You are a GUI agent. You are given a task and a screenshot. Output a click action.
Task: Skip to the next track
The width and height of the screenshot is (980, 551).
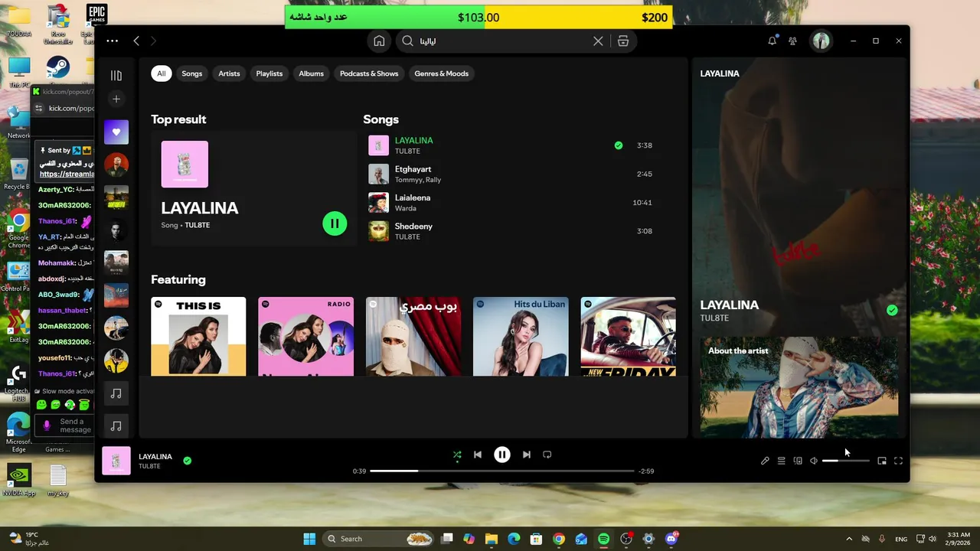click(x=526, y=455)
